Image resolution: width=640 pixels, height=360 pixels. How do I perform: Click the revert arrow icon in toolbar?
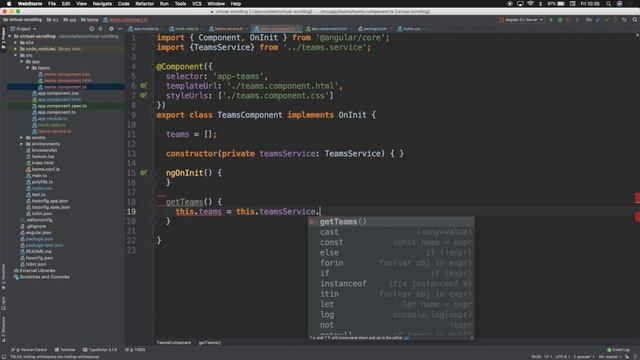624,20
